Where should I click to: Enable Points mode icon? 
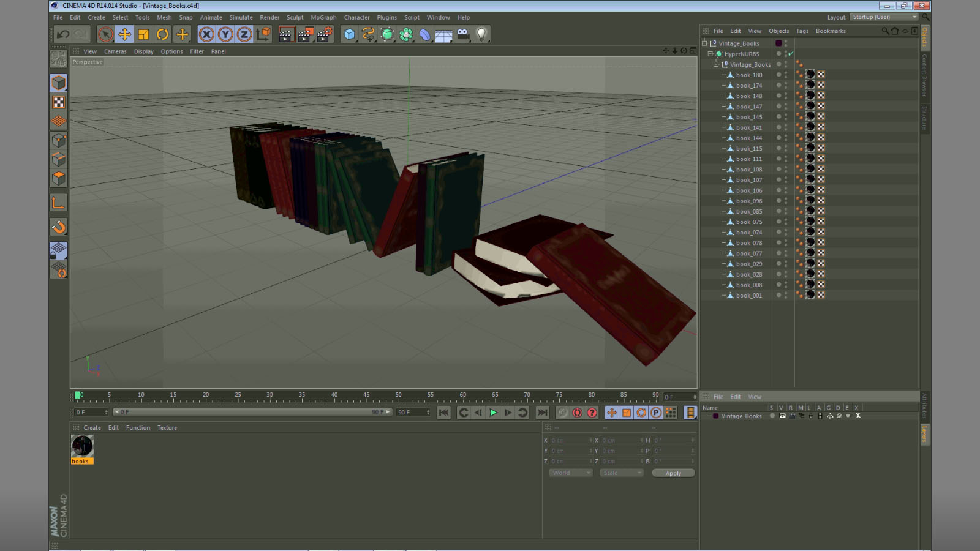[59, 140]
